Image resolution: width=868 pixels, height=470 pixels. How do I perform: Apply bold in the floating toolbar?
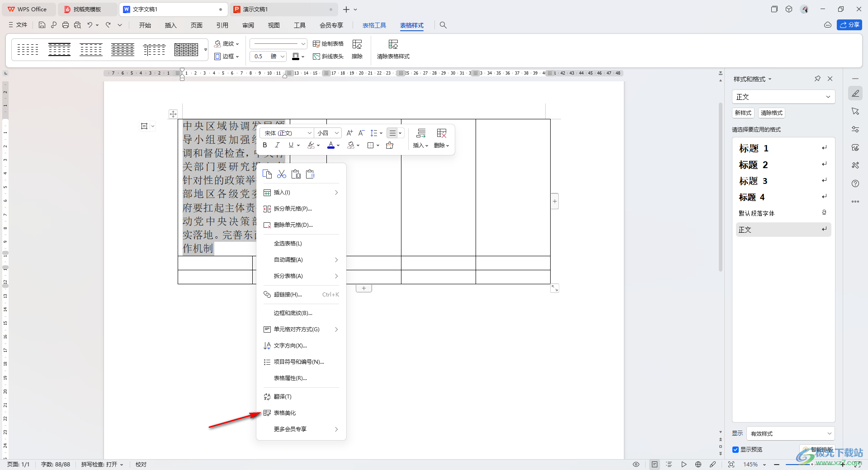click(x=265, y=145)
